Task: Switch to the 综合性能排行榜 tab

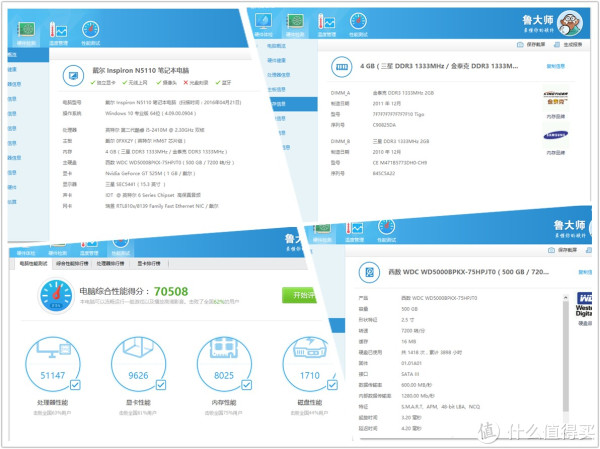Action: tap(72, 264)
